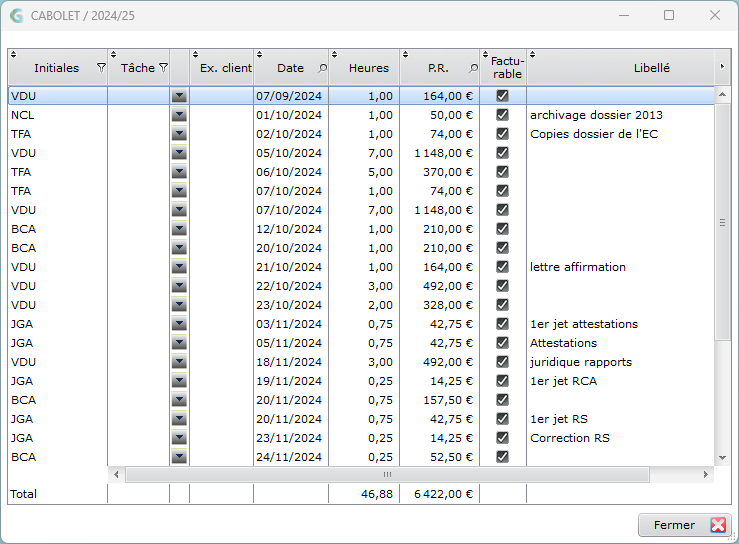Select the Heures cell for 18/11/2024

coord(364,362)
